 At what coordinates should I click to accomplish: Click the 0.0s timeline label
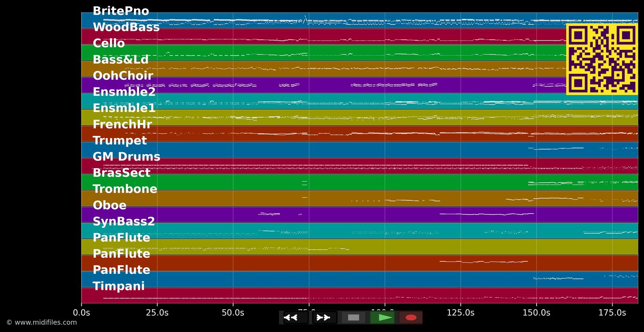81,313
